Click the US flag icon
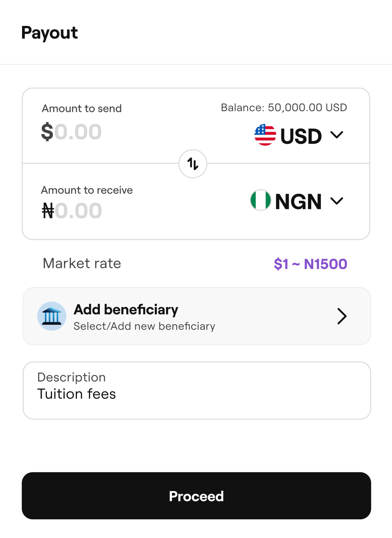This screenshot has height=538, width=392. click(265, 135)
